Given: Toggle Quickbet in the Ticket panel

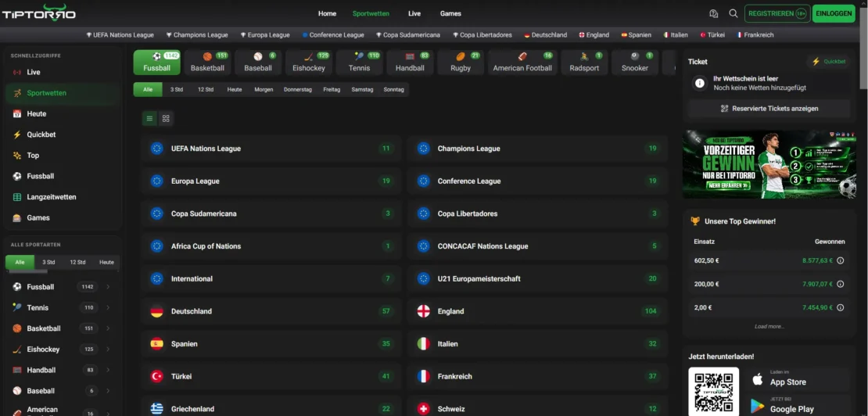Looking at the screenshot, I should coord(829,62).
